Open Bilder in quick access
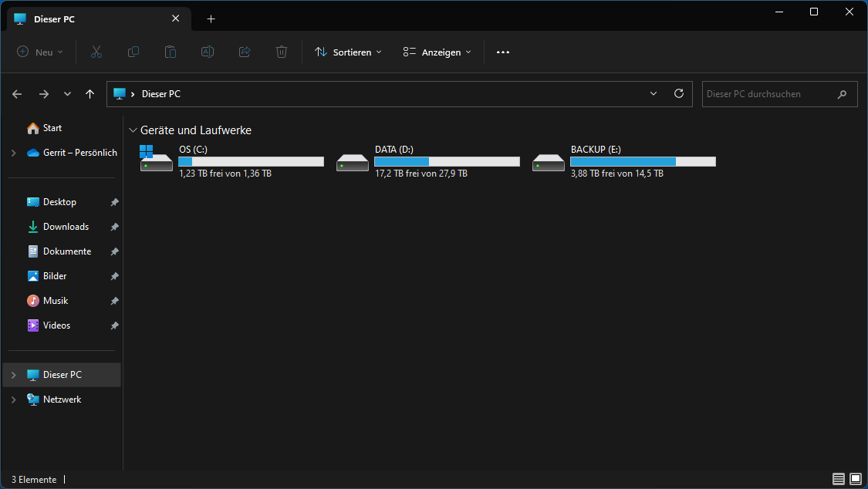The image size is (868, 489). tap(46, 276)
